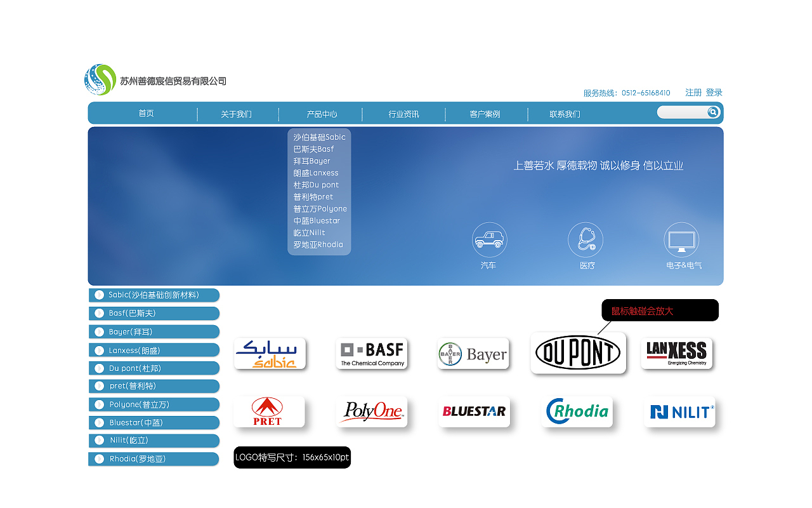Open Bayer(拜耳) sidebar button
The image size is (812, 508).
coord(154,331)
